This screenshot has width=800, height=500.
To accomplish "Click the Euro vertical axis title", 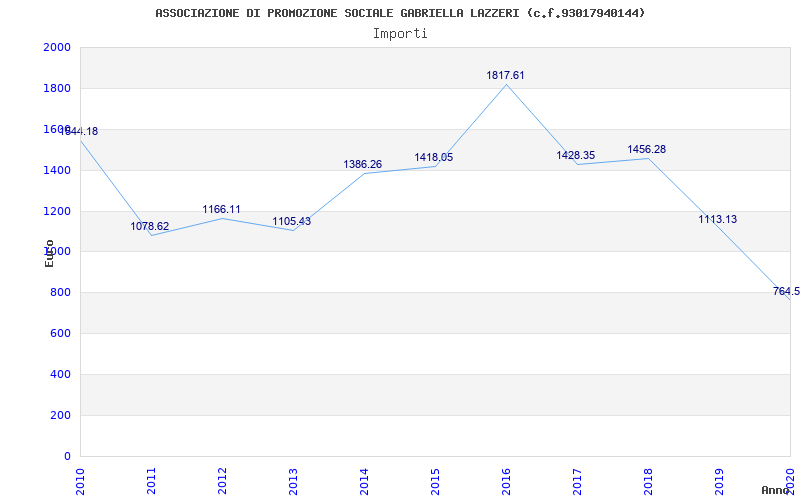I will [49, 252].
